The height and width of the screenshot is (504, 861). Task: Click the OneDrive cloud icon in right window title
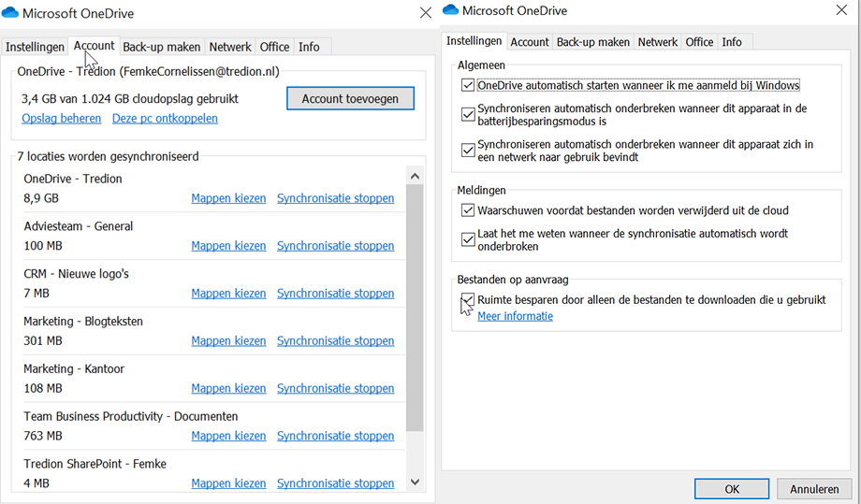coord(450,10)
